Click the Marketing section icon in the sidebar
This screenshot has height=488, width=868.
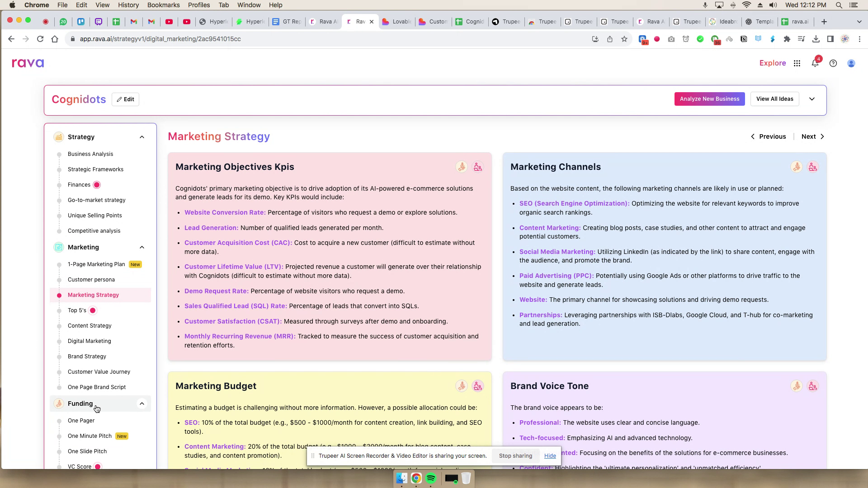59,247
